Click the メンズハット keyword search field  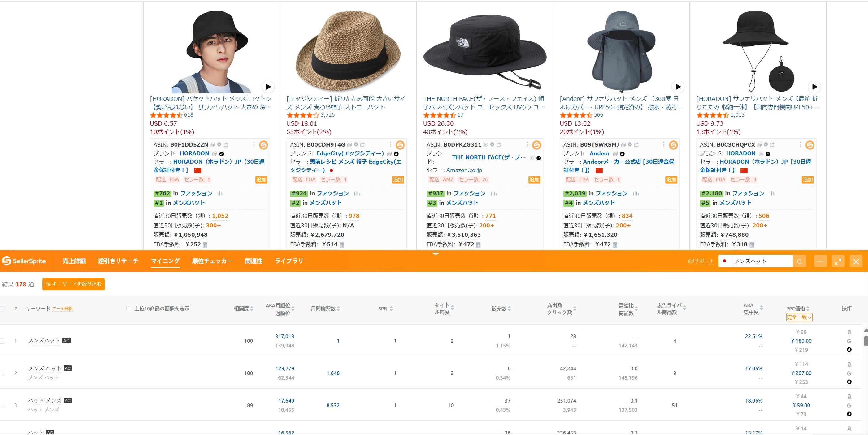point(762,261)
